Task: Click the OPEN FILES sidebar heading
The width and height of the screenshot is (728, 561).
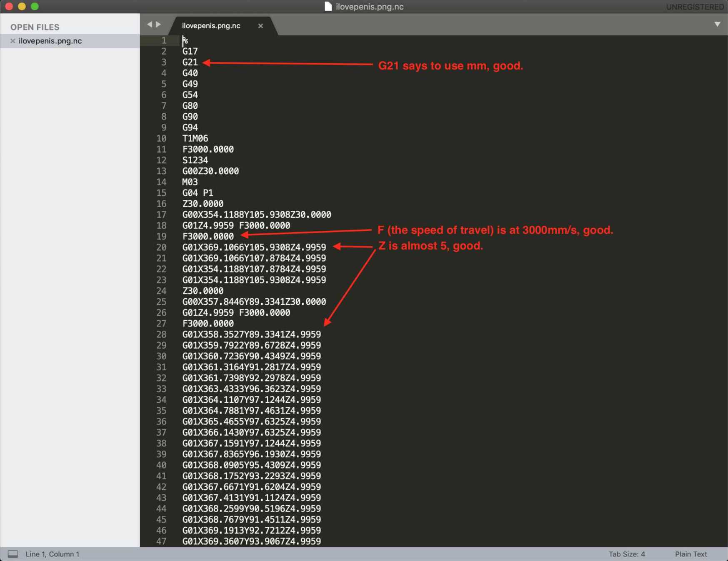Action: [35, 27]
